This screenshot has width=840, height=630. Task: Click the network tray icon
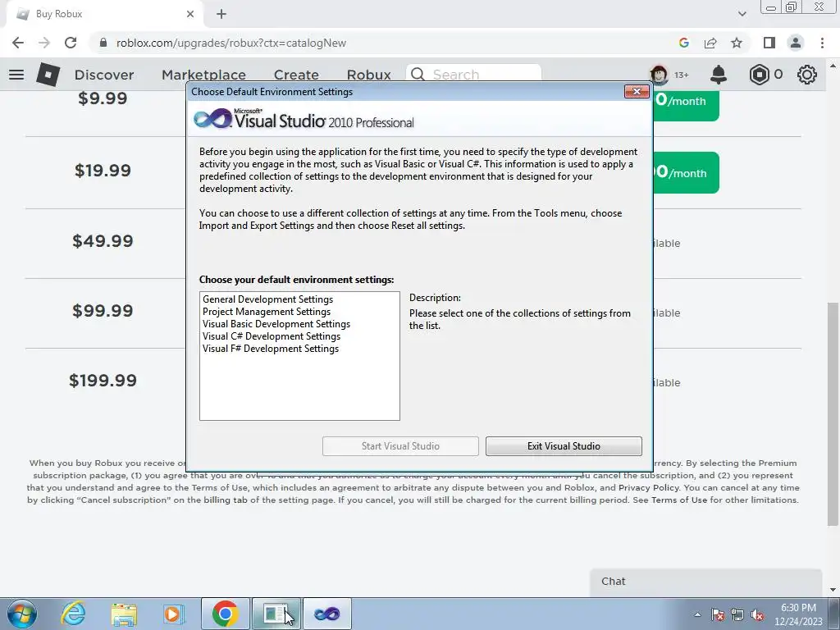(737, 614)
